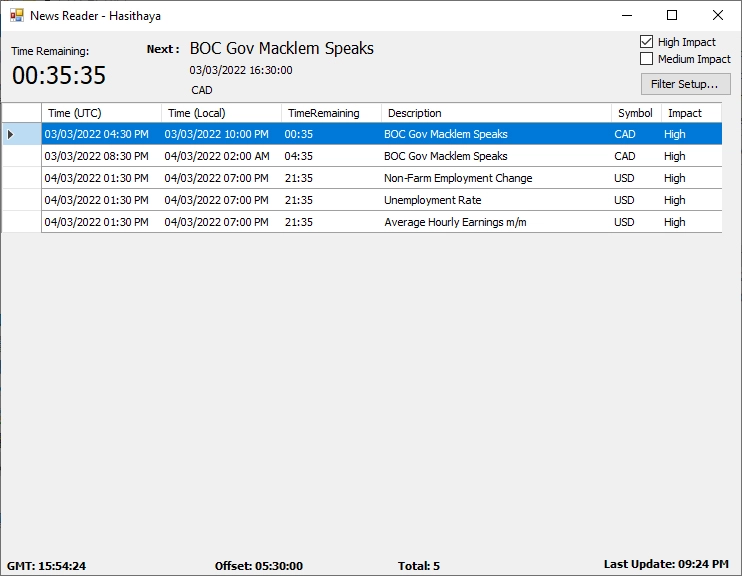Viewport: 742px width, 576px height.
Task: Click USD symbol in Unemployment Rate row
Action: pos(636,200)
